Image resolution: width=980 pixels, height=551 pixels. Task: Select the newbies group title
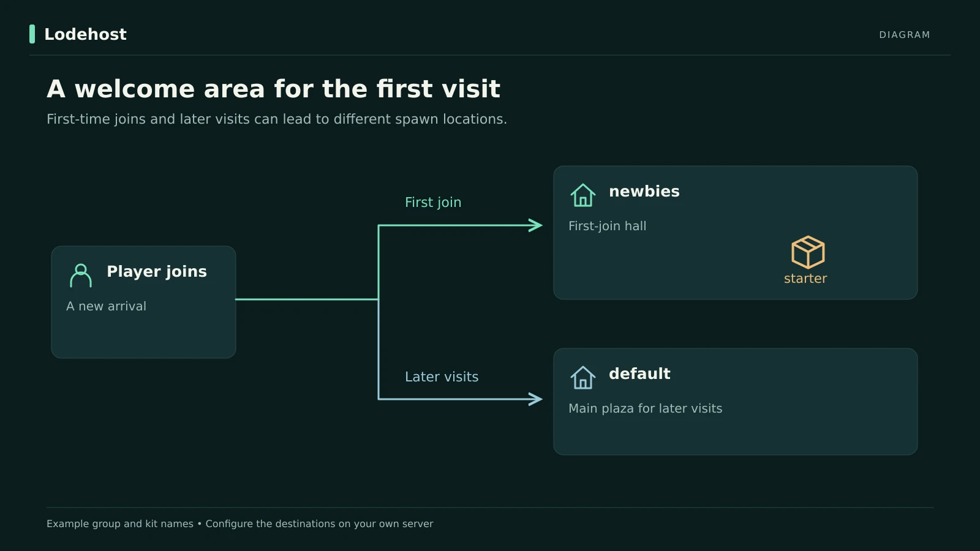point(644,191)
